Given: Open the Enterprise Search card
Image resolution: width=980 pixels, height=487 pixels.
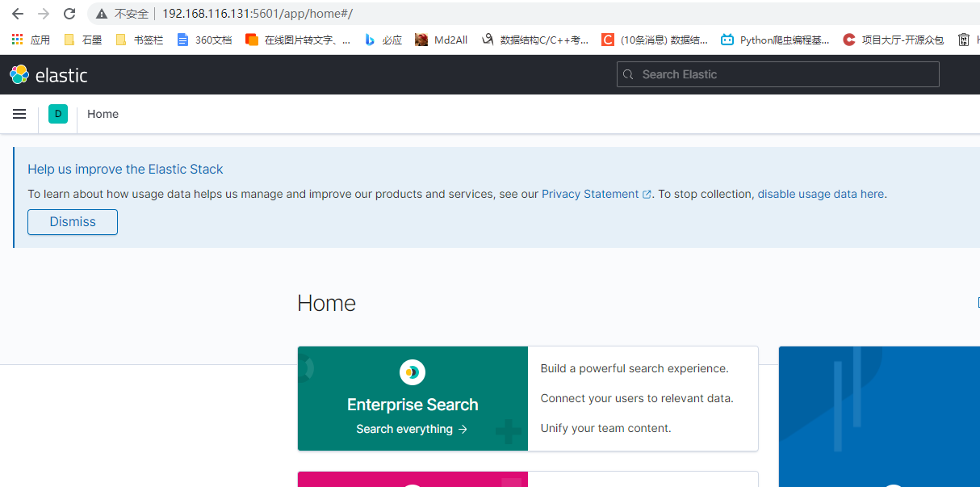Looking at the screenshot, I should (528, 398).
